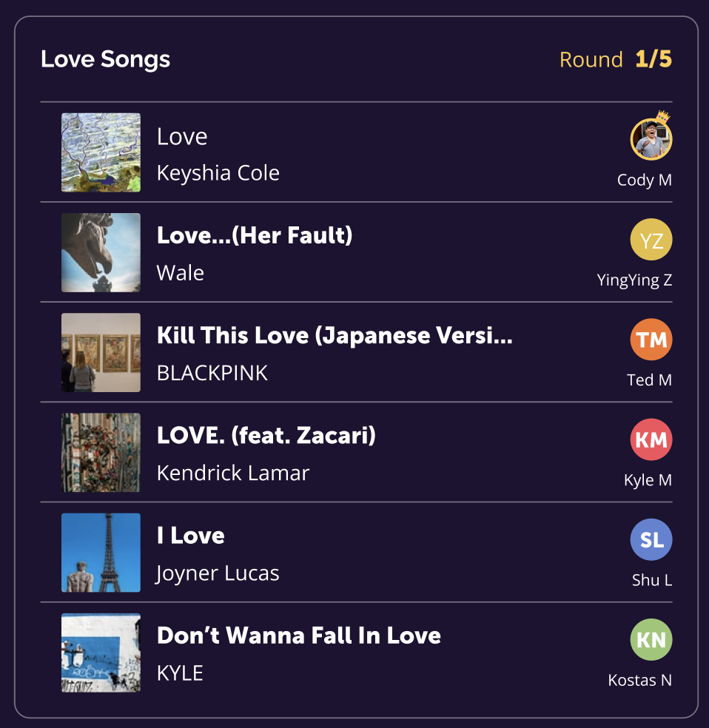The width and height of the screenshot is (709, 728).
Task: Click the artist name BLACKPINK
Action: click(x=211, y=373)
